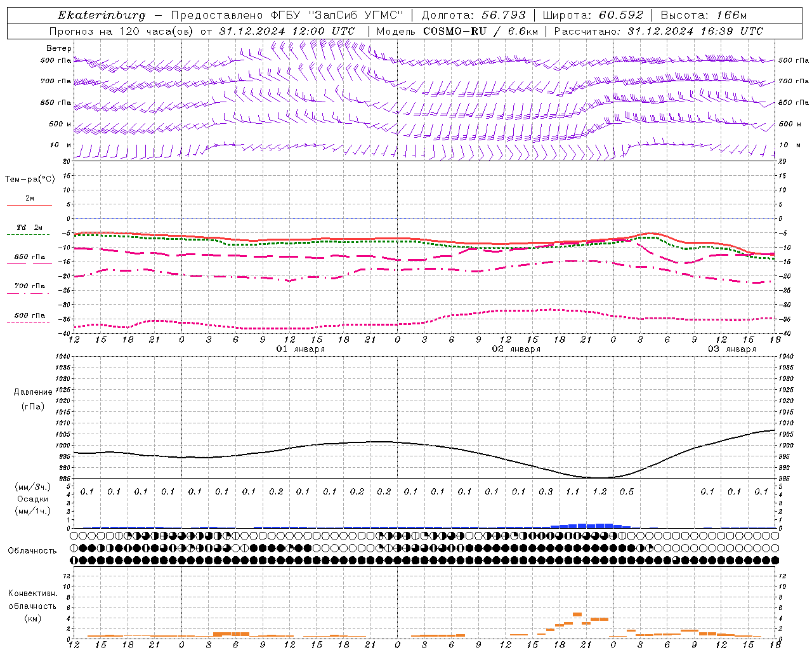812x650 pixels.
Task: Click the '0.5' precipitation value
Action: pyautogui.click(x=627, y=491)
